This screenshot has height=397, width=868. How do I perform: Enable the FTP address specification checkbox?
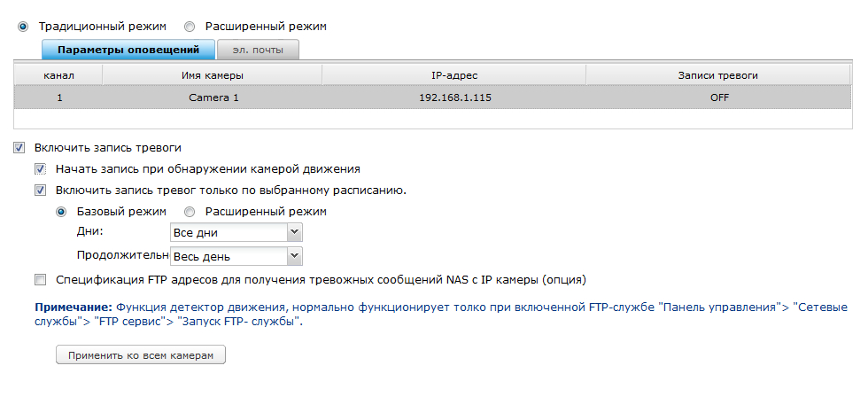click(40, 280)
